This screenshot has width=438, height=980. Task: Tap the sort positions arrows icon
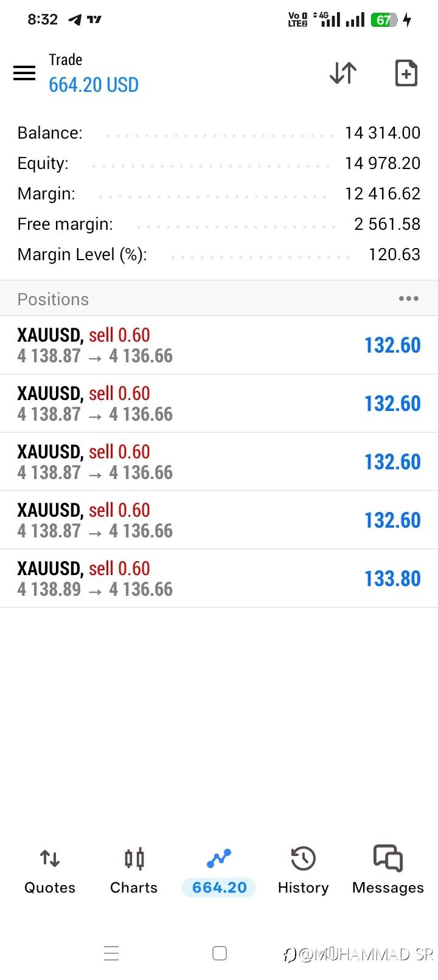click(x=343, y=73)
